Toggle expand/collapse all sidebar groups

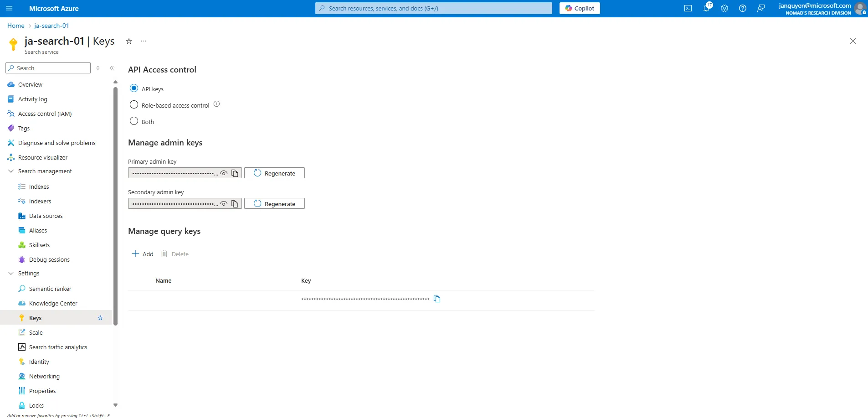tap(98, 68)
